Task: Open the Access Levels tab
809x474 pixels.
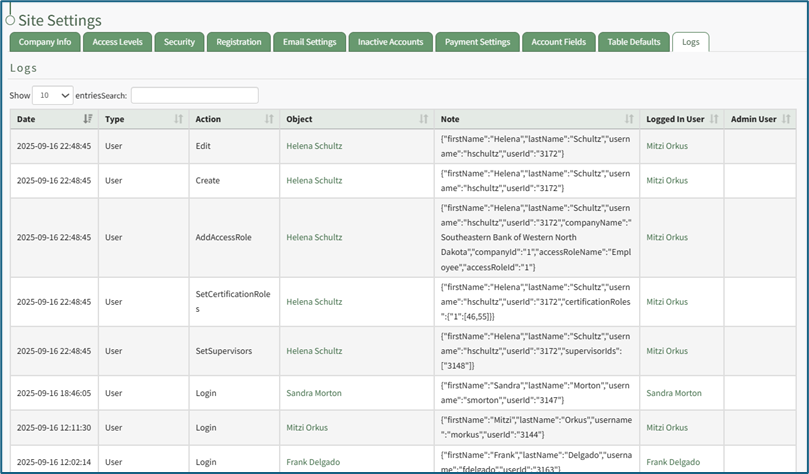Action: point(117,42)
